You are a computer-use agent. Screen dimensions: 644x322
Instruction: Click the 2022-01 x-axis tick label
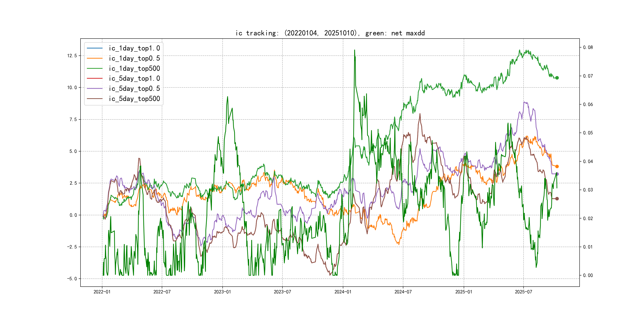pos(102,292)
